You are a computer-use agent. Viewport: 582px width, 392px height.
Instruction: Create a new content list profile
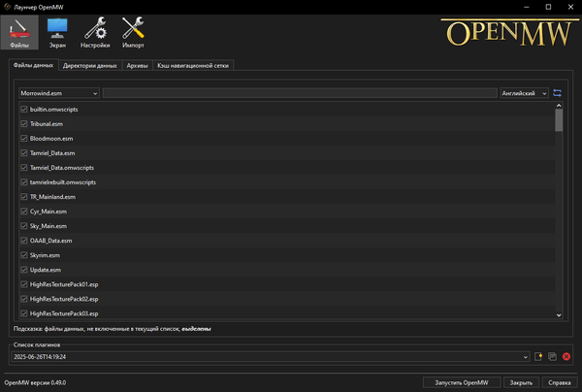539,357
